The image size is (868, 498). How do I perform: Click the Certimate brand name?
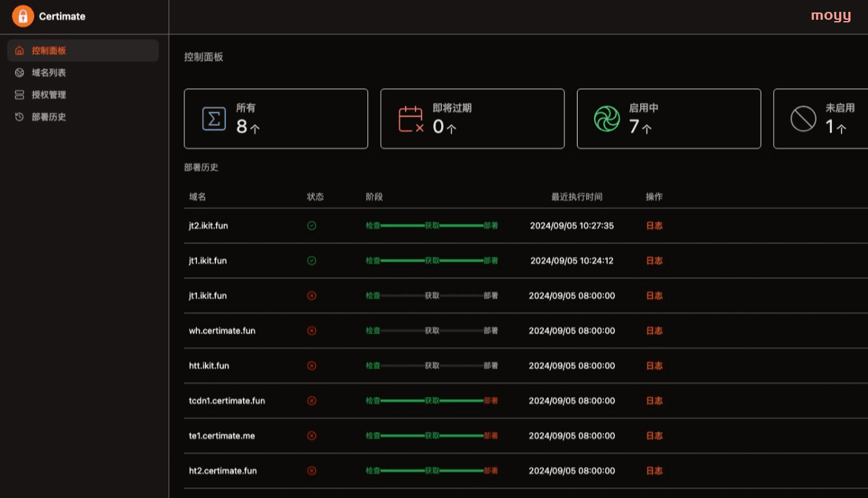[x=62, y=16]
